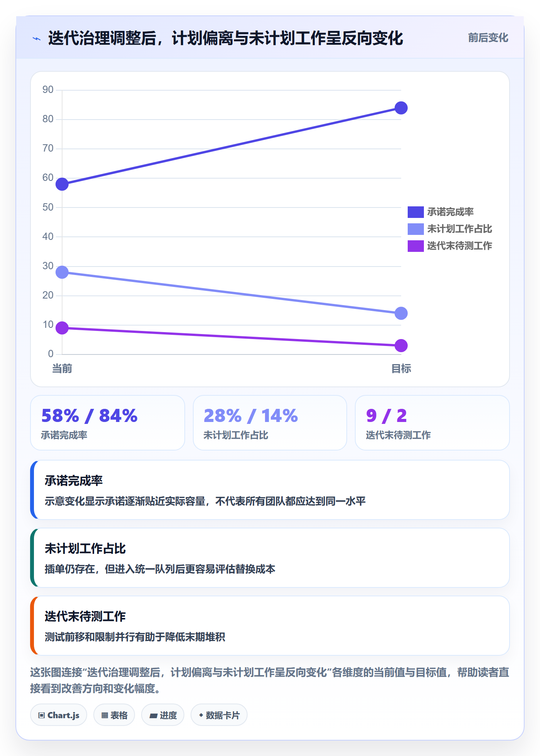Click the 数据卡片 tag chip
The height and width of the screenshot is (756, 540).
(219, 715)
